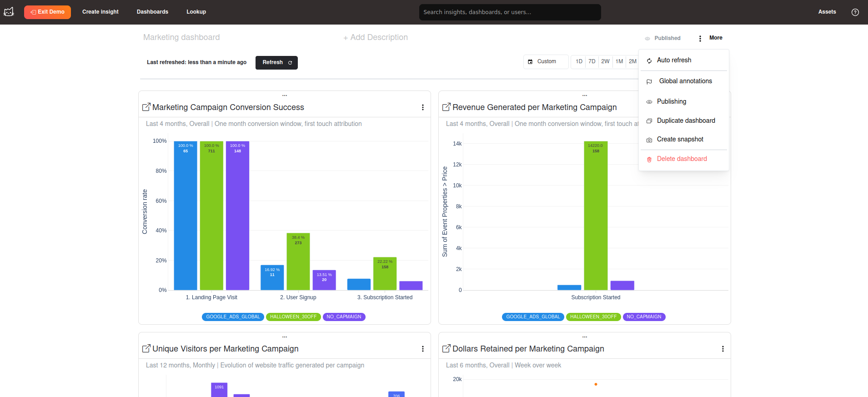Toggle GOOGLE_ADS_GLOBAL legend in Conversion Success chart
This screenshot has width=868, height=397.
coord(233,317)
